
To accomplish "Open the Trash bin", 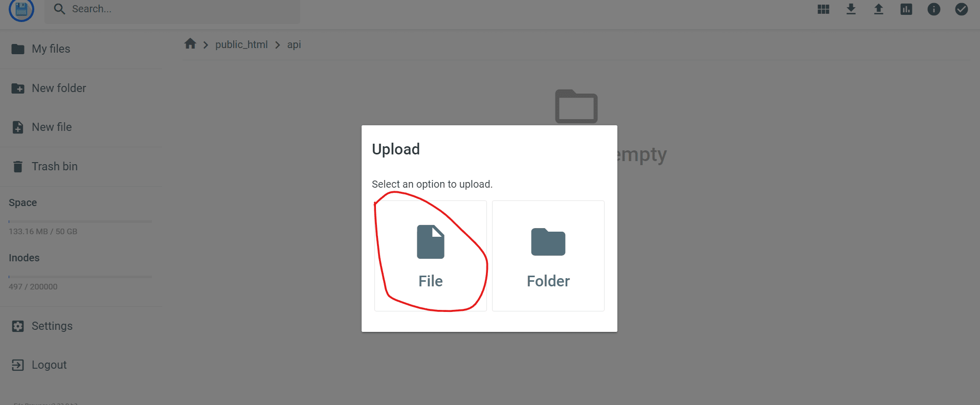I will tap(81, 167).
